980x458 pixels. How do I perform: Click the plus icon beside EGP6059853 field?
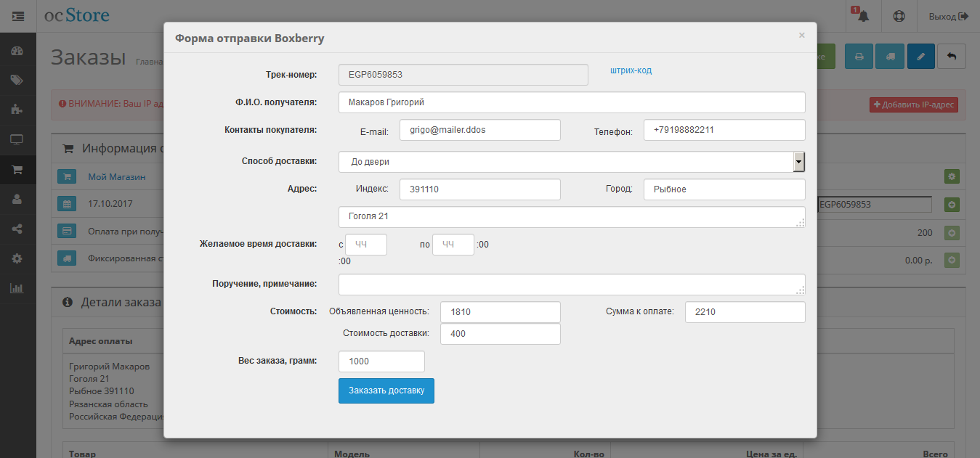[952, 205]
